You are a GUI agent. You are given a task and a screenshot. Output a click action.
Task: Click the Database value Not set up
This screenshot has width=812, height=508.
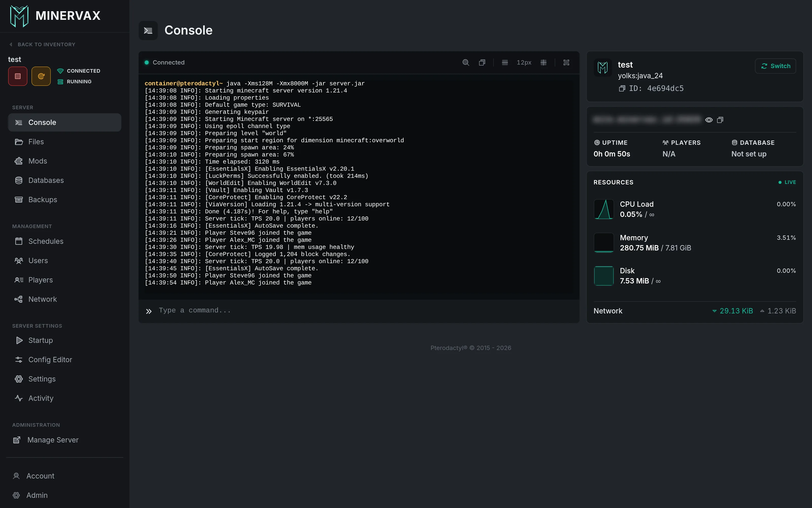coord(749,154)
